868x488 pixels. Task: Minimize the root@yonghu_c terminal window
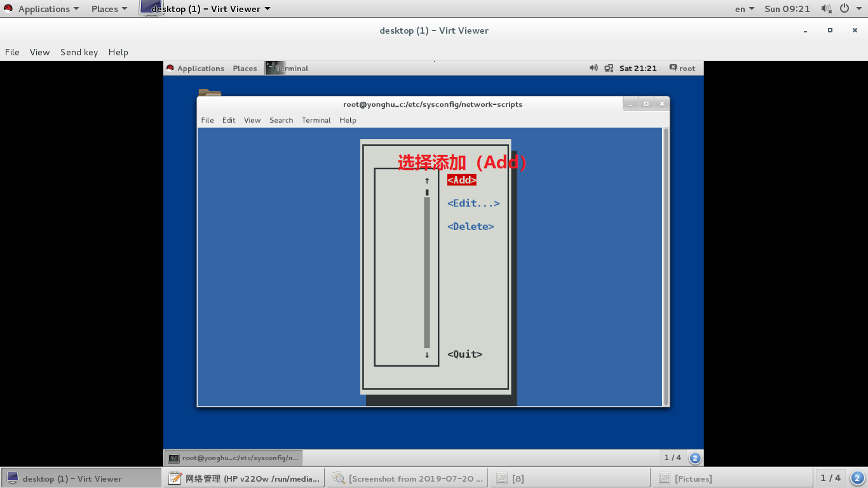click(x=631, y=104)
